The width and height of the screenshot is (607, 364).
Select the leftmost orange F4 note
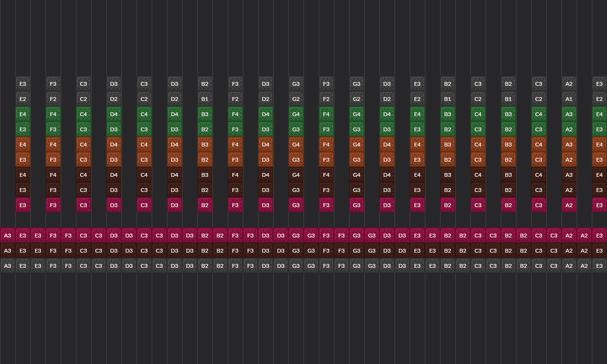click(x=53, y=145)
